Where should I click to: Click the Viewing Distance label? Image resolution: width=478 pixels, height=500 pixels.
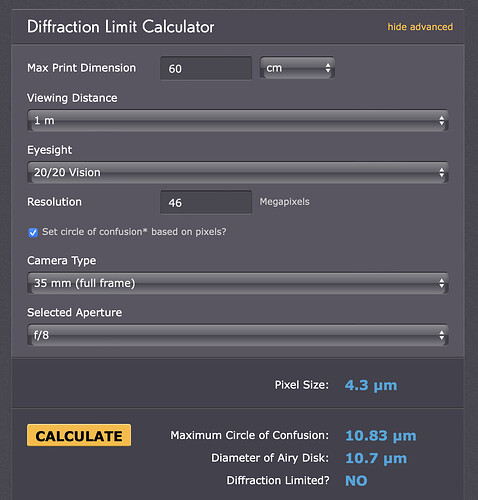pyautogui.click(x=72, y=98)
